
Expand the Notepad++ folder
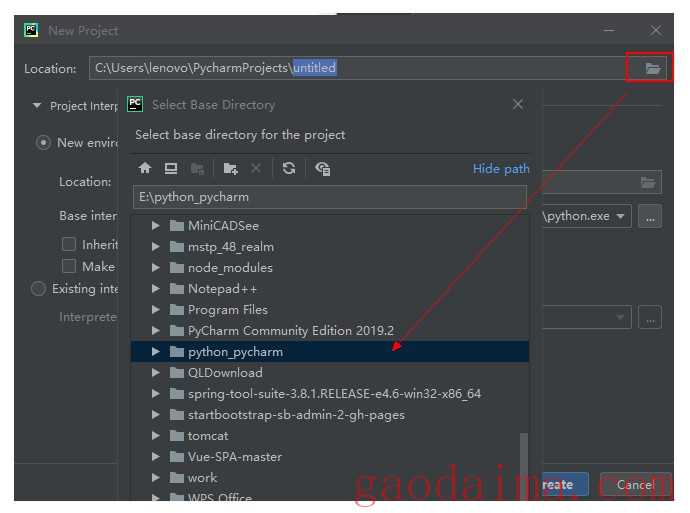[x=155, y=289]
